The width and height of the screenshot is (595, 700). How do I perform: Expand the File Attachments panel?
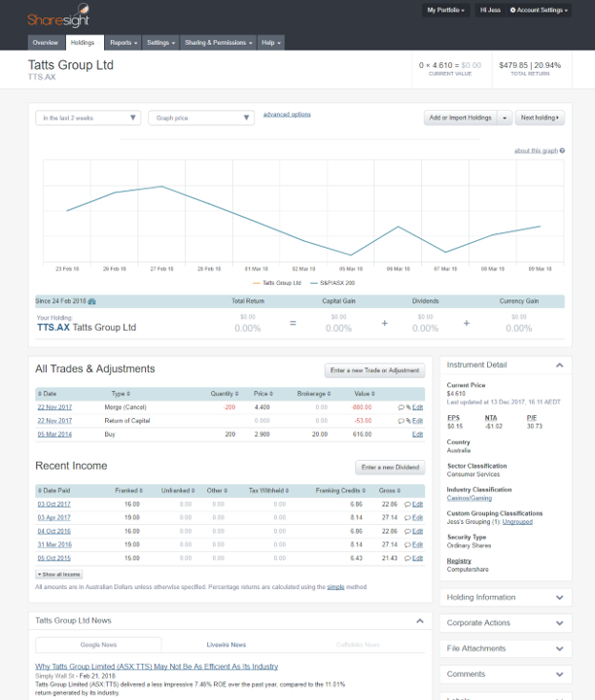coord(560,648)
